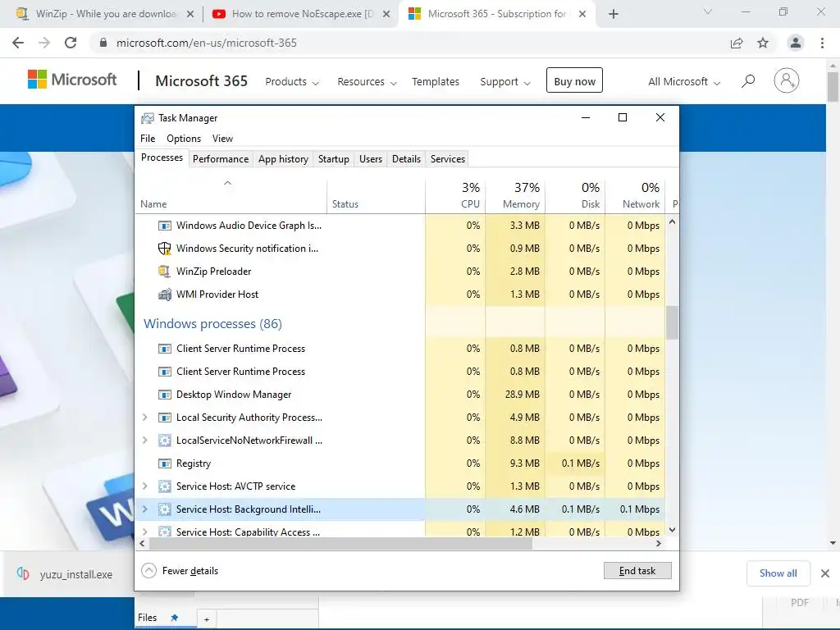Click the tab search chevron in Chrome
Image resolution: width=840 pixels, height=630 pixels.
point(708,11)
